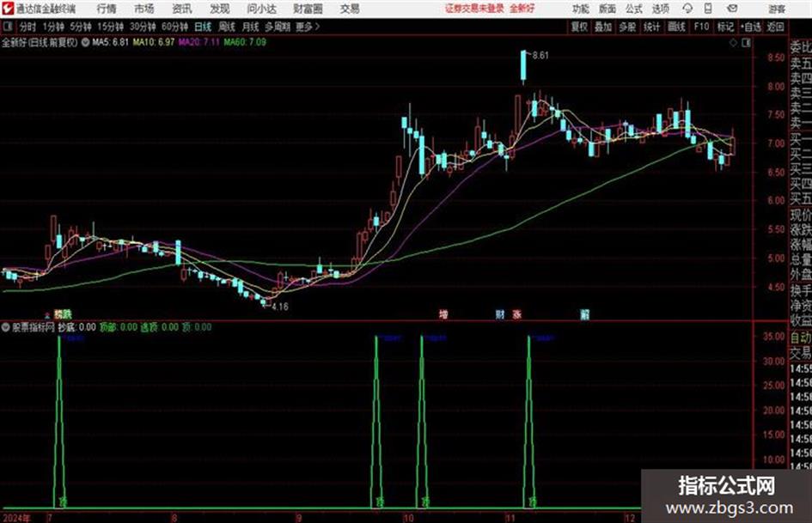Click the MA5: 6.81 label
The width and height of the screenshot is (812, 523).
(x=110, y=42)
